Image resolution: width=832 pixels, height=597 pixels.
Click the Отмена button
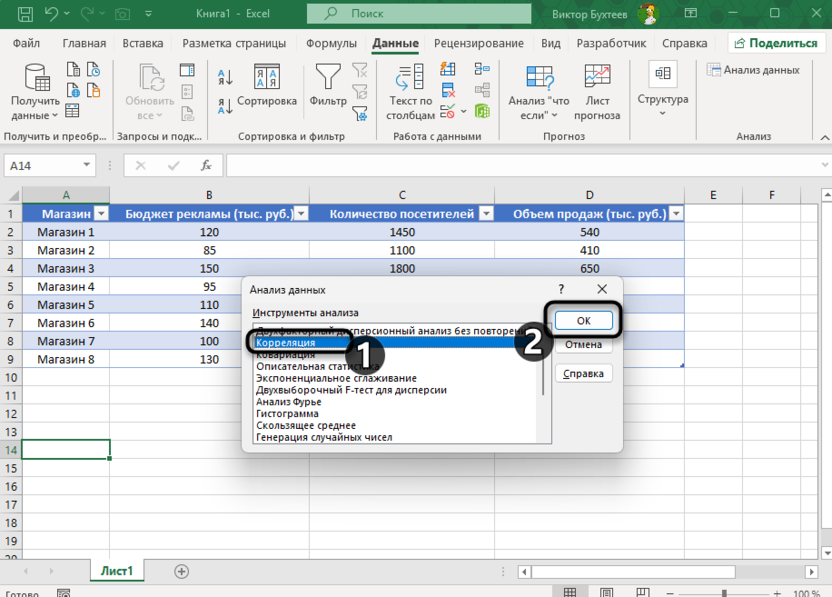coord(583,345)
